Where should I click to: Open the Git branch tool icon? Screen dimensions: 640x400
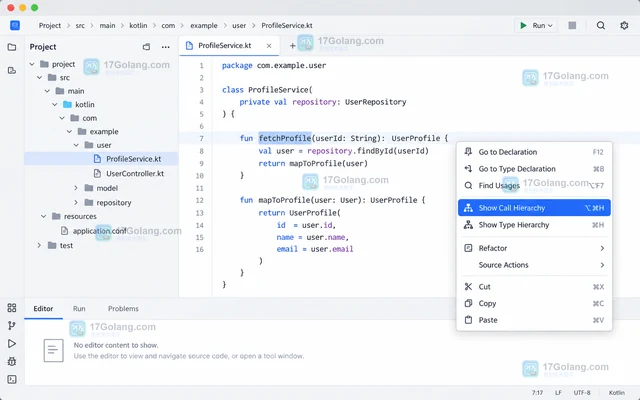[x=12, y=325]
